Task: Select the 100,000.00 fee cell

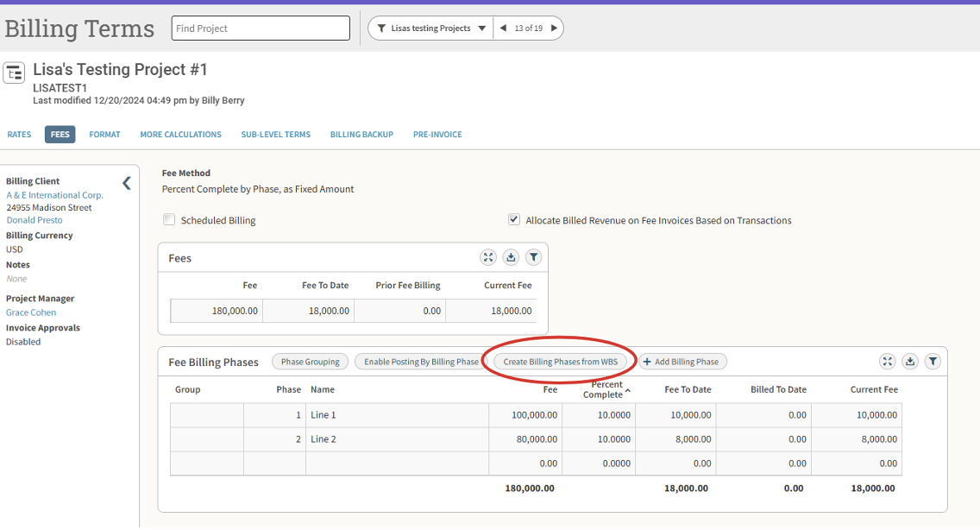Action: [x=525, y=415]
